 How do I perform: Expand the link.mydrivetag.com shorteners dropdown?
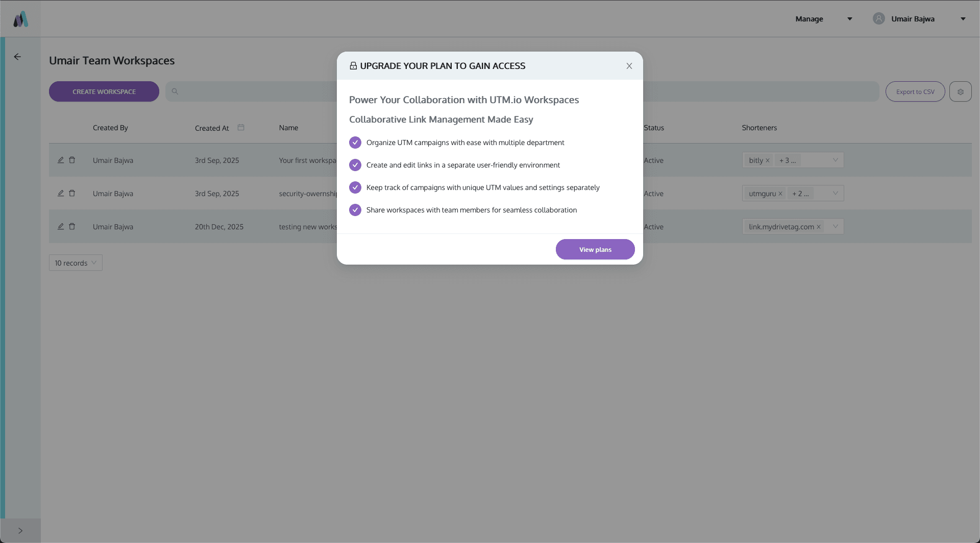[836, 226]
